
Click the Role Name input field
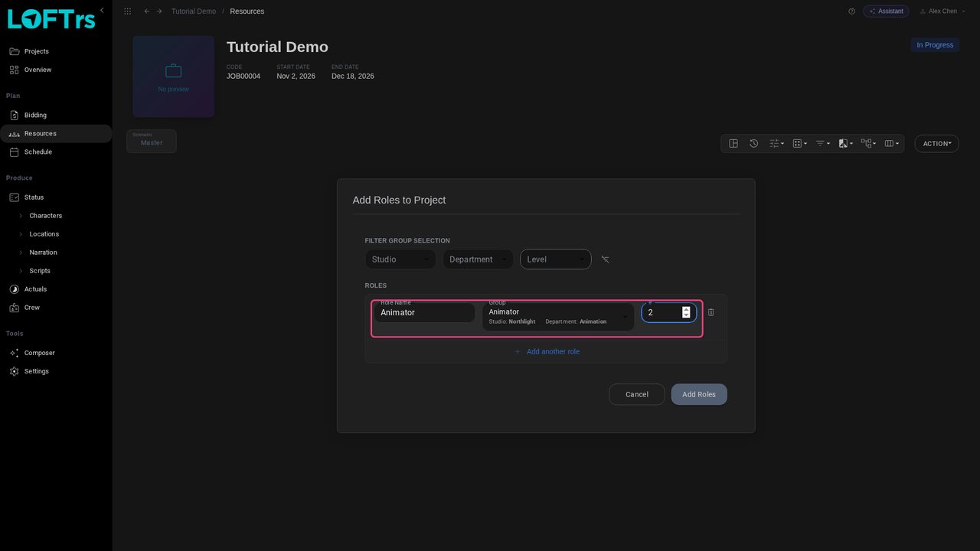[425, 312]
